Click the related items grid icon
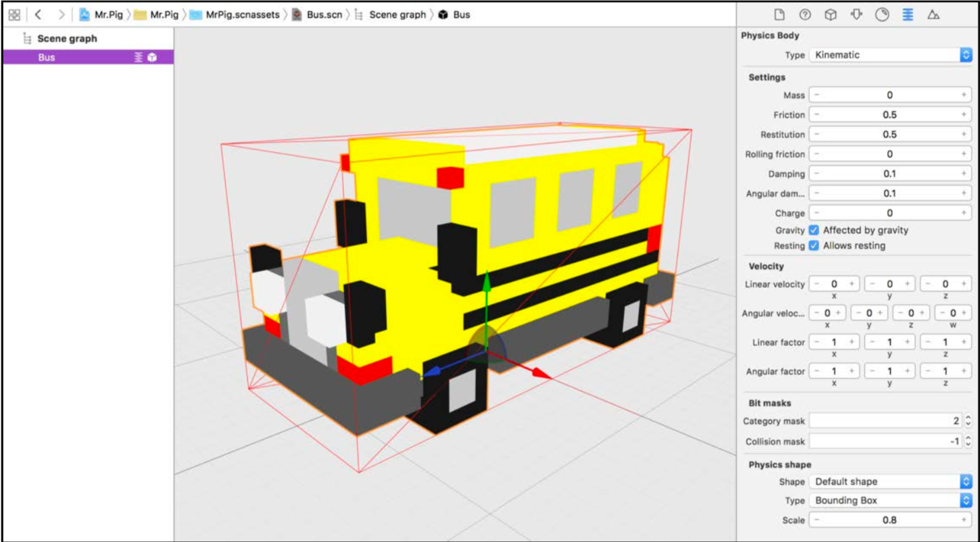980x542 pixels. tap(14, 14)
